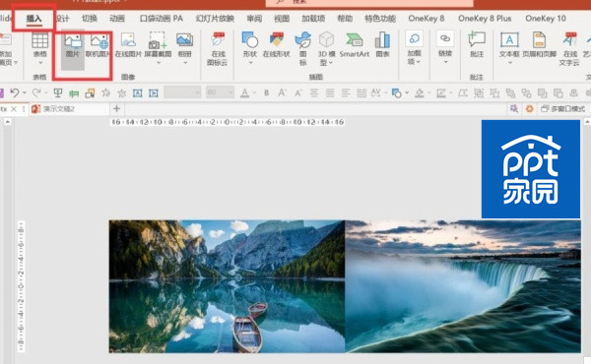Insert SmartArt graphic
This screenshot has height=364, width=591.
click(x=355, y=45)
